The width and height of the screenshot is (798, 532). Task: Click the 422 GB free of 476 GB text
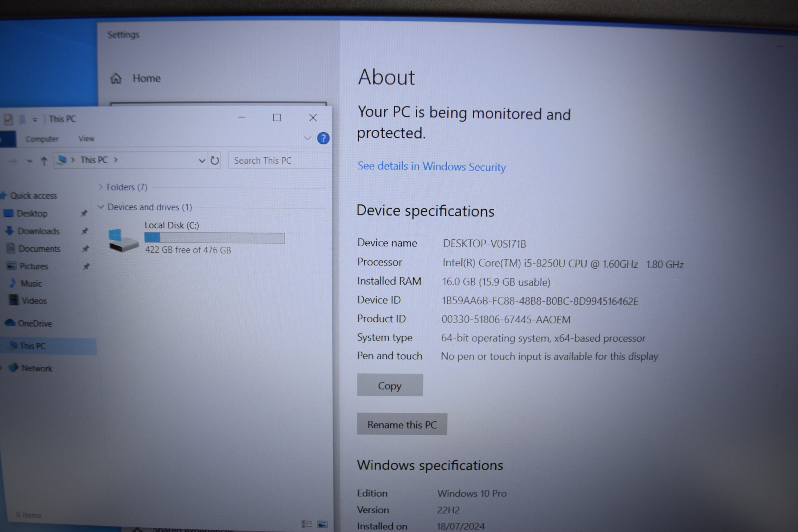[x=188, y=250]
